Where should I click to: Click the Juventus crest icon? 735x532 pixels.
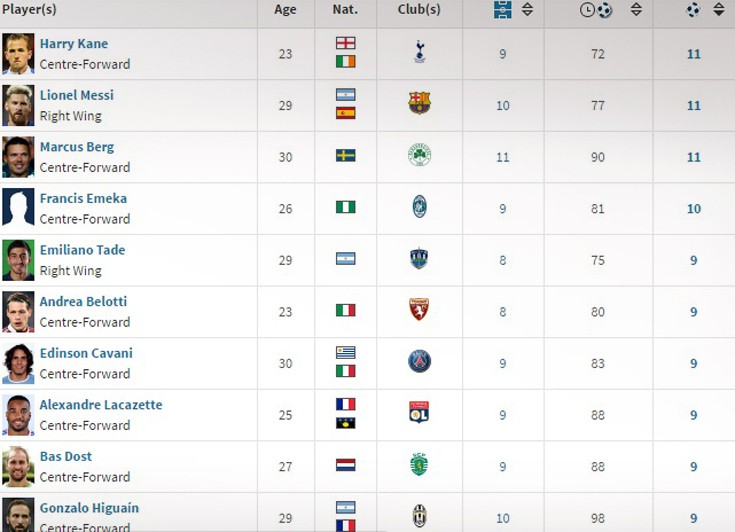(420, 516)
